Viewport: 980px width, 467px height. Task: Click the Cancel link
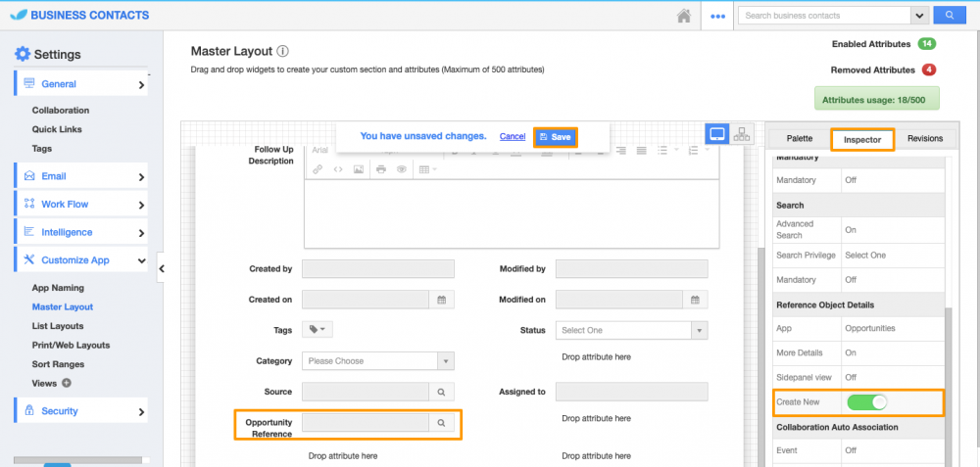pos(512,137)
